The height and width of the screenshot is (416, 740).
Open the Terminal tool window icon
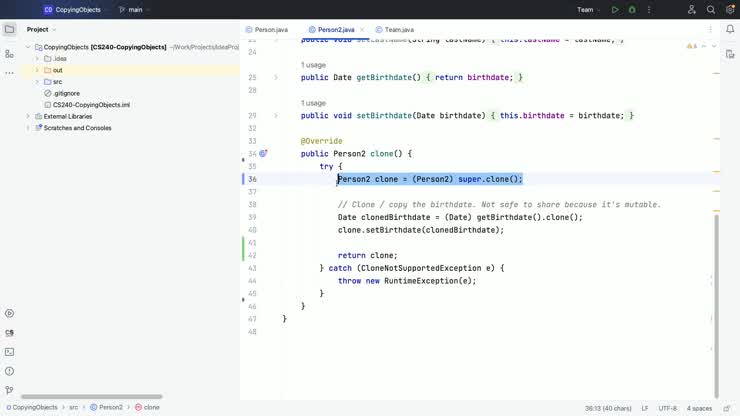pos(9,352)
